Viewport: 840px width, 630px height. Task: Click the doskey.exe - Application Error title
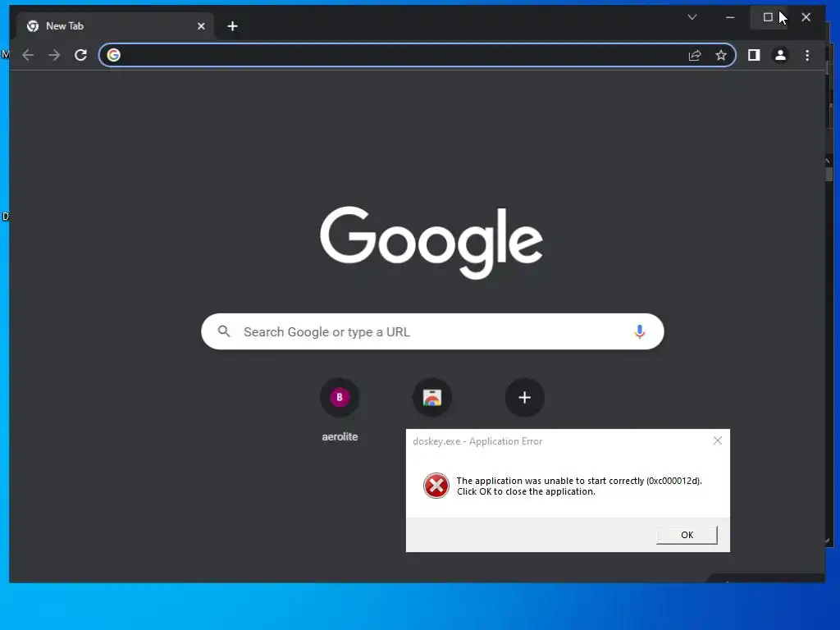click(477, 441)
